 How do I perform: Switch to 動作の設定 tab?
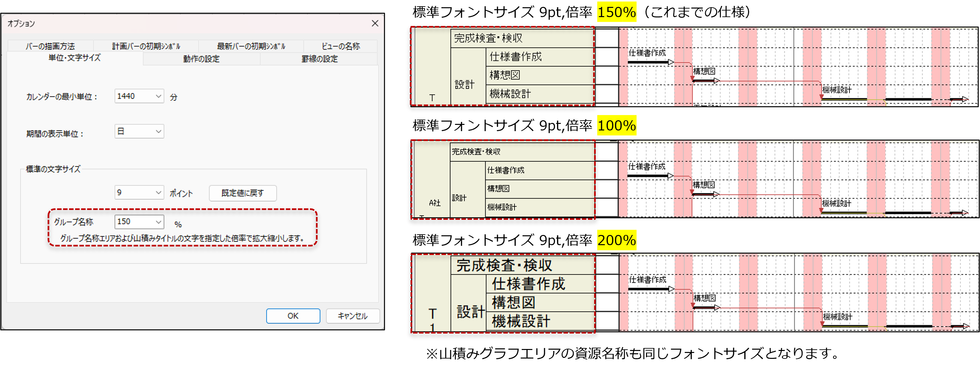201,58
